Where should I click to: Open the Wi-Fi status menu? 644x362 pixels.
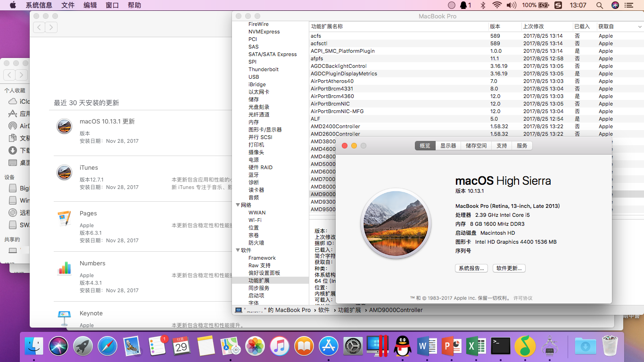497,5
